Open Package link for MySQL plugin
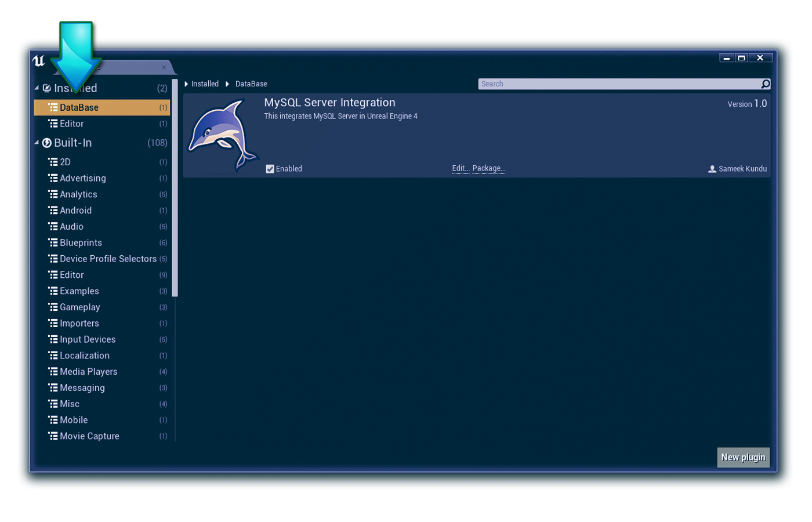Viewport: 812px width, 522px height. 489,168
